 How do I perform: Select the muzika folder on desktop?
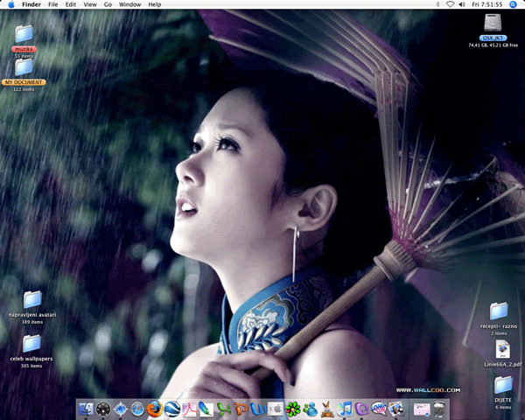click(24, 34)
